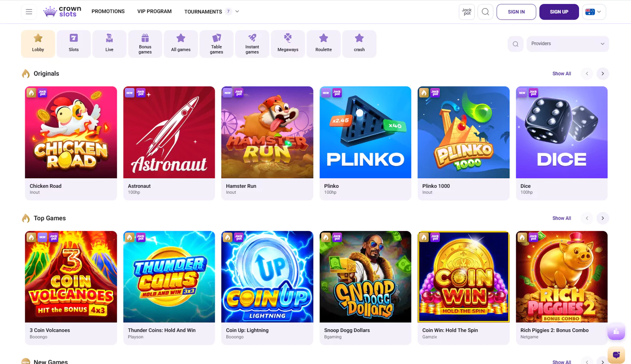Choose the Bonus games gift icon
Screen dimensions: 631x364
145,44
